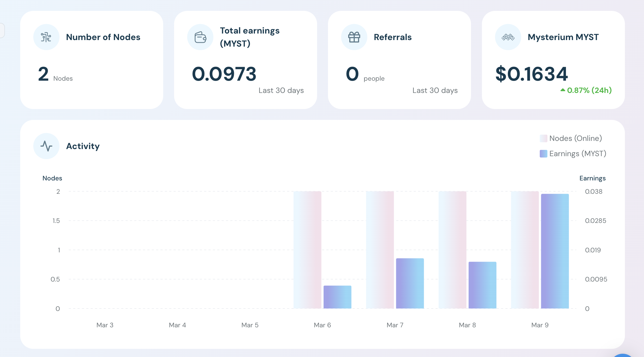
Task: Click the 0.0973 total earnings value
Action: [224, 74]
